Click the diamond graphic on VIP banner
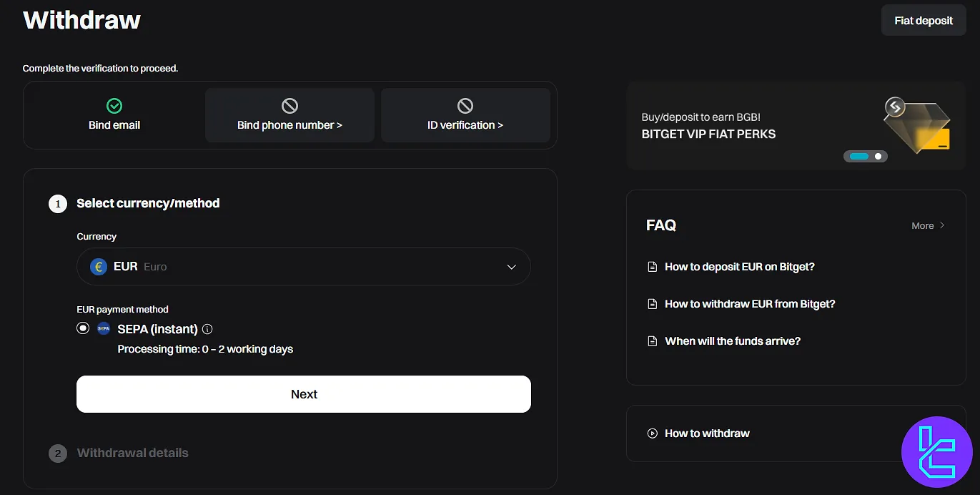Image resolution: width=980 pixels, height=495 pixels. point(917,125)
